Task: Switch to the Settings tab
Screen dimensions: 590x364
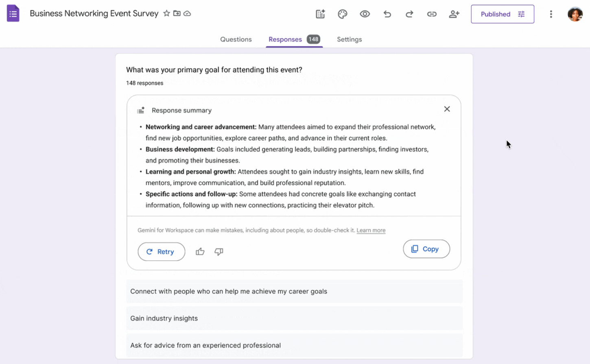Action: click(349, 39)
